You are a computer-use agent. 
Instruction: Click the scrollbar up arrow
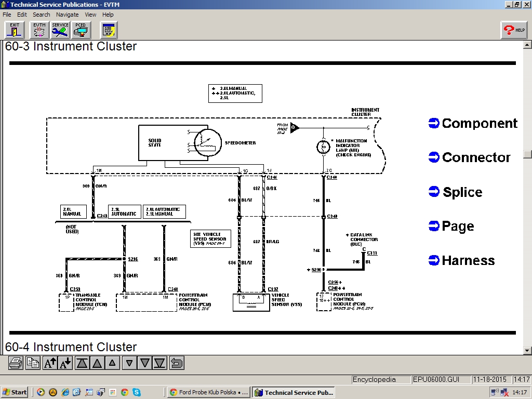tap(527, 45)
